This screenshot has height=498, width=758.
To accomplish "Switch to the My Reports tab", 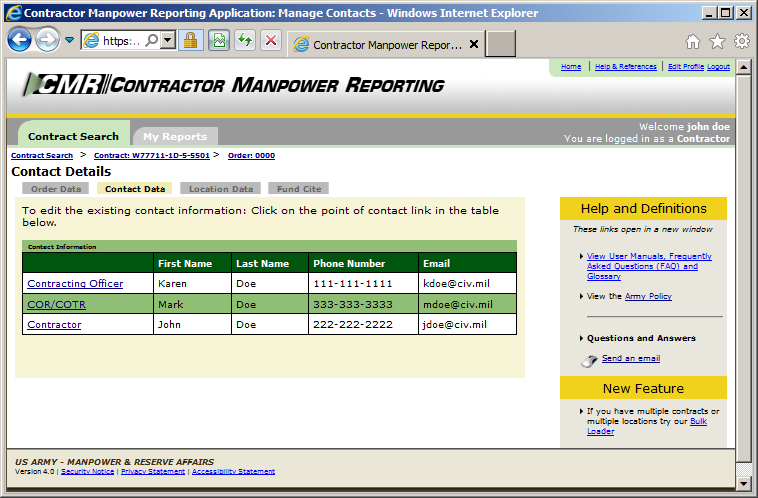I will click(174, 137).
